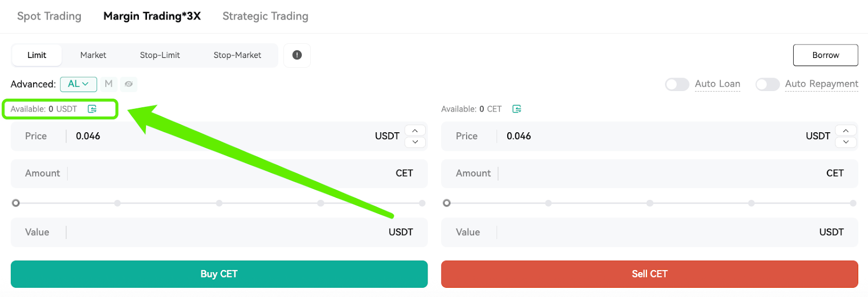868x297 pixels.
Task: Open the AL advanced dropdown
Action: [x=79, y=84]
